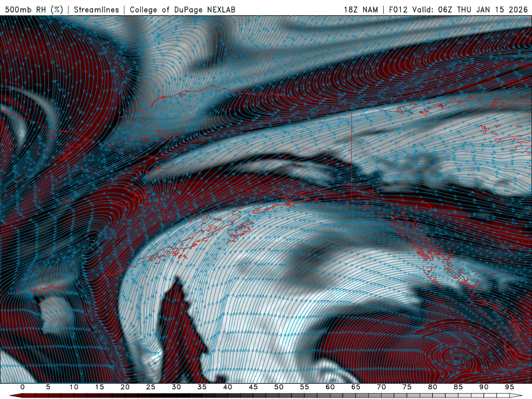Click the pale cyan right arrow of color bar
The width and height of the screenshot is (532, 399).
click(x=516, y=396)
